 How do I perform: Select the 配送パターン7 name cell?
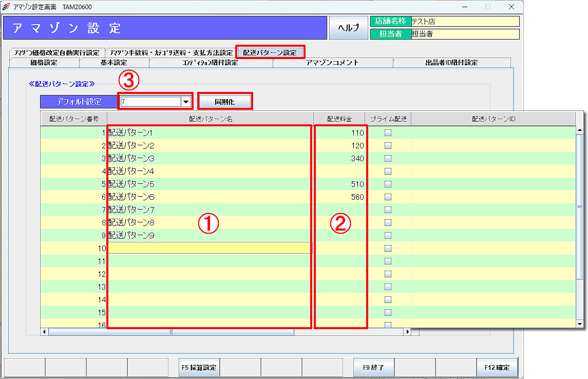pyautogui.click(x=210, y=210)
